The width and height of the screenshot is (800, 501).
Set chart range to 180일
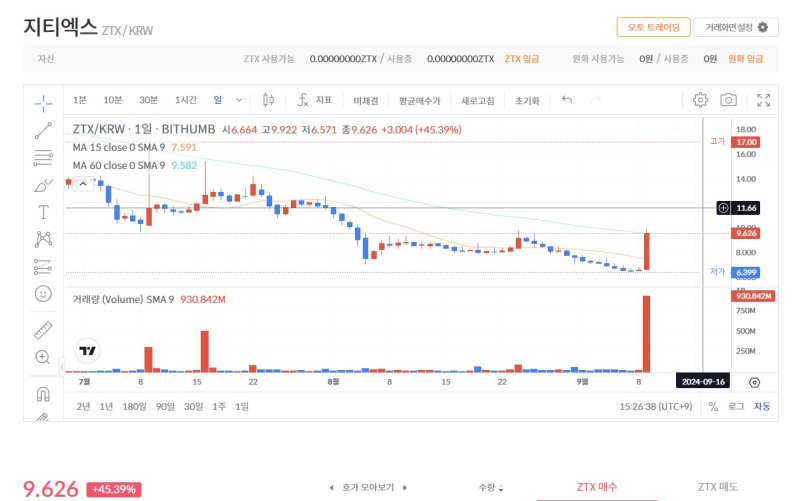click(x=134, y=407)
